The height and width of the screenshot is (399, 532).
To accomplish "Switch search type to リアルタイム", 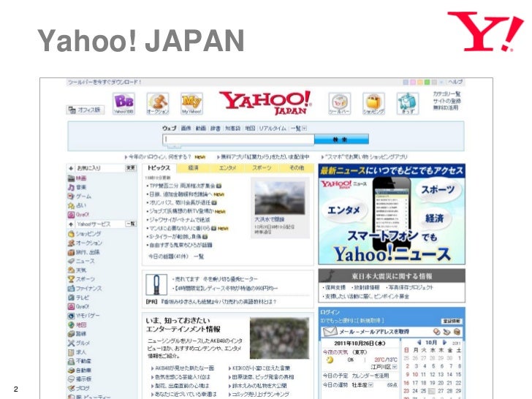I will [x=273, y=129].
